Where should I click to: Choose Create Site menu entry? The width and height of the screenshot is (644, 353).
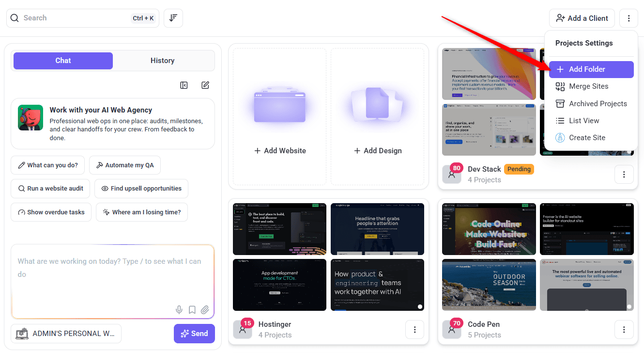click(x=591, y=138)
